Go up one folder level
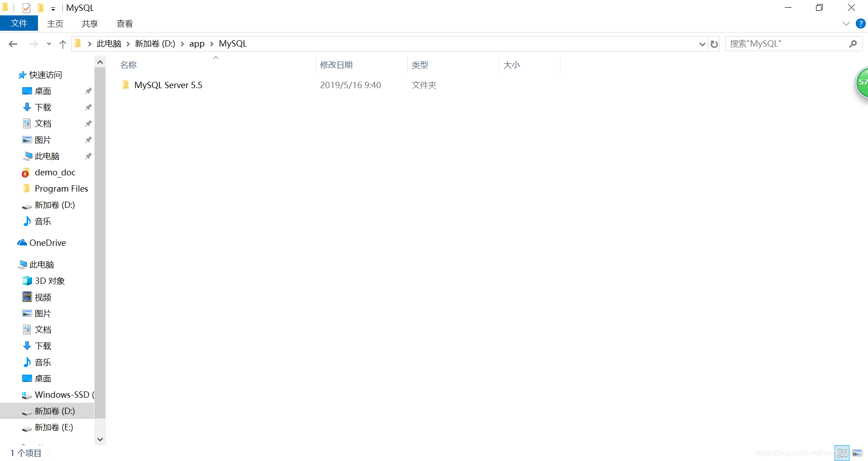868x461 pixels. click(63, 44)
